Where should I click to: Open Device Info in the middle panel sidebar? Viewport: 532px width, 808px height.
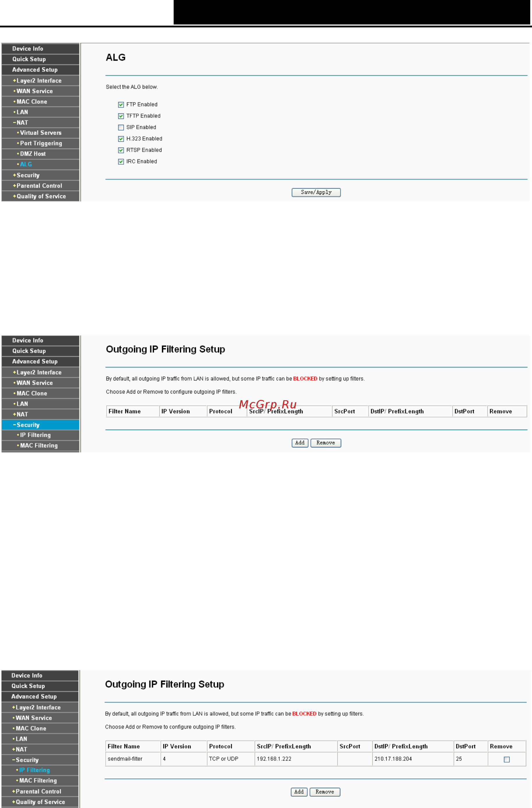point(40,340)
